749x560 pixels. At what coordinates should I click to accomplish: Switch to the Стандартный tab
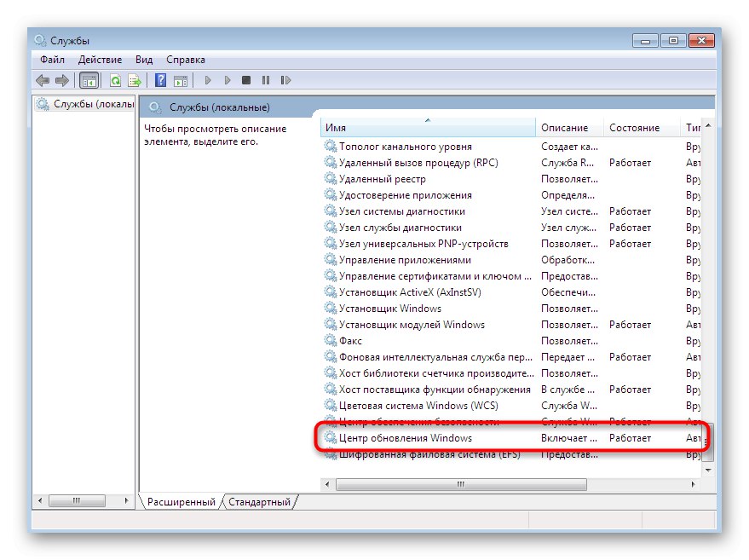click(260, 501)
